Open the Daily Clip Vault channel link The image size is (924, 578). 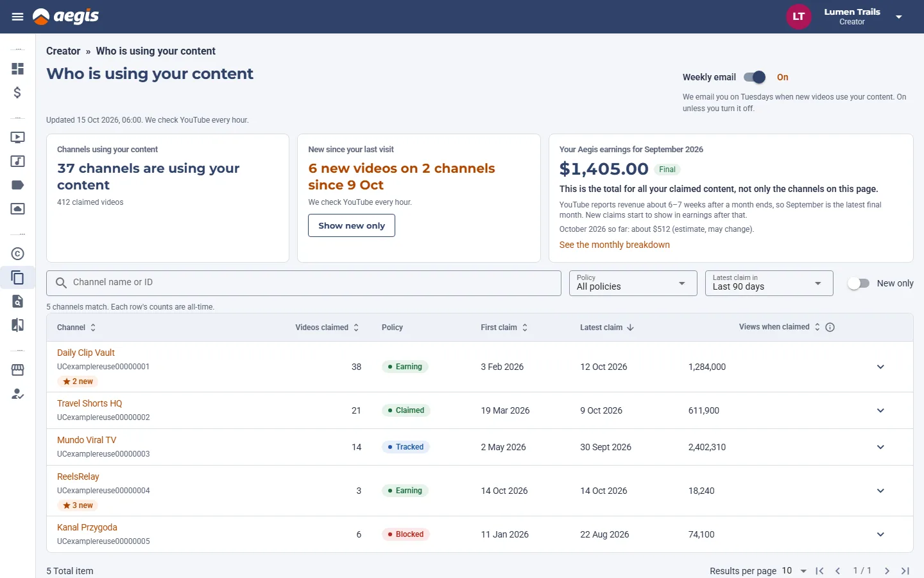[86, 353]
